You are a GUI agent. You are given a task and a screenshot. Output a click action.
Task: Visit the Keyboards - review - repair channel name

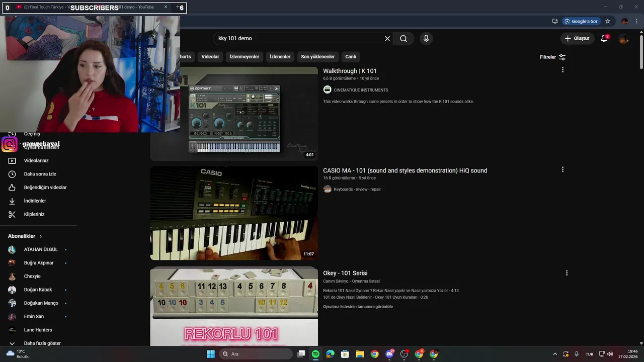click(x=357, y=190)
